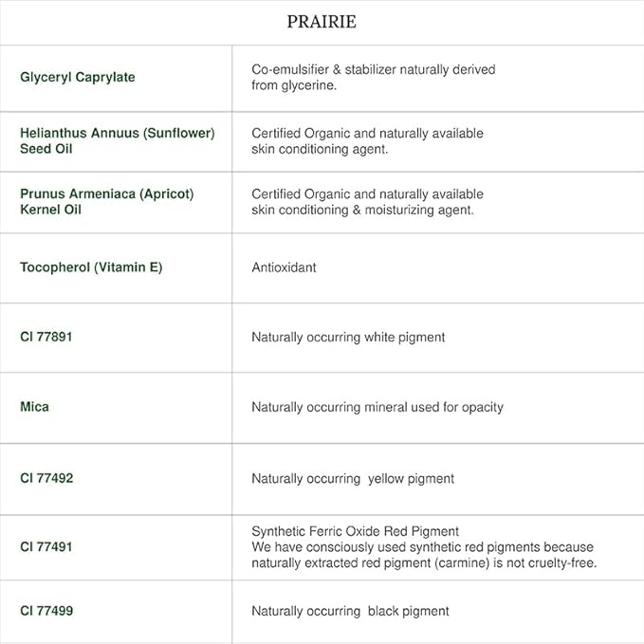Click the co-emulsifier and stabilizer description
The image size is (644, 644).
[373, 78]
